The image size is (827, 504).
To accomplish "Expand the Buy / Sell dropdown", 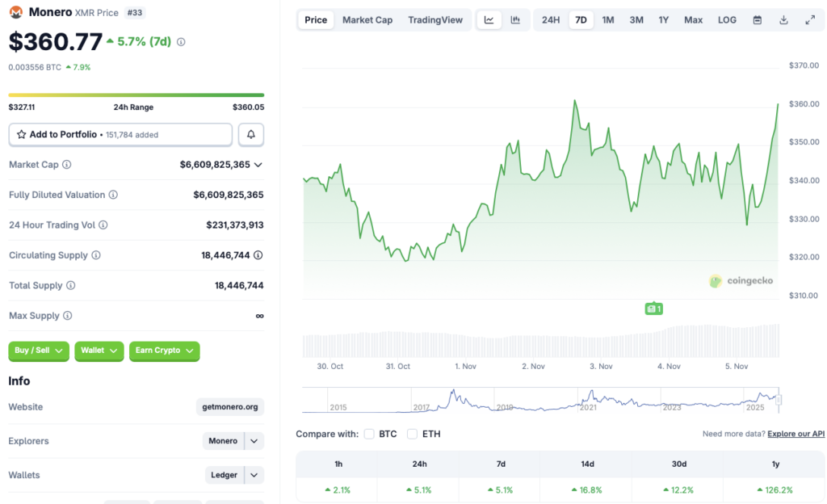I will [x=38, y=351].
